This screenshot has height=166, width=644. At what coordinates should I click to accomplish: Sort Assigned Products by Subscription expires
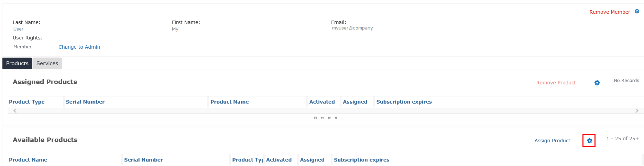point(404,102)
